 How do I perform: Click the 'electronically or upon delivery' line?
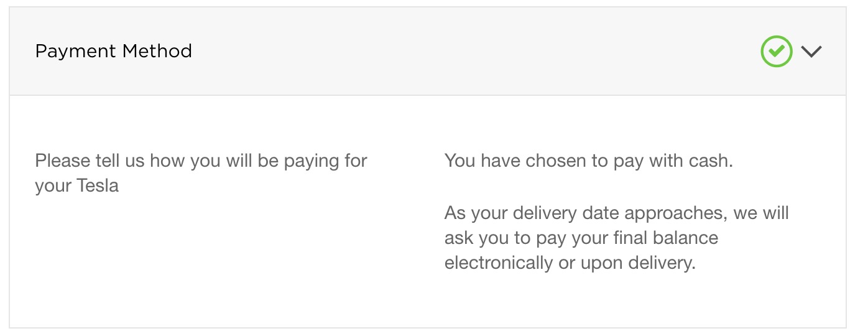pyautogui.click(x=570, y=263)
